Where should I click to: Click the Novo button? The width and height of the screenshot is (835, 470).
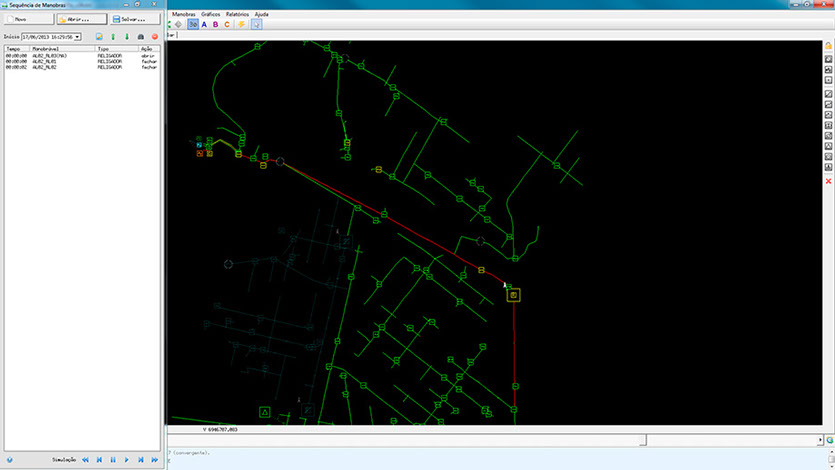[27, 19]
